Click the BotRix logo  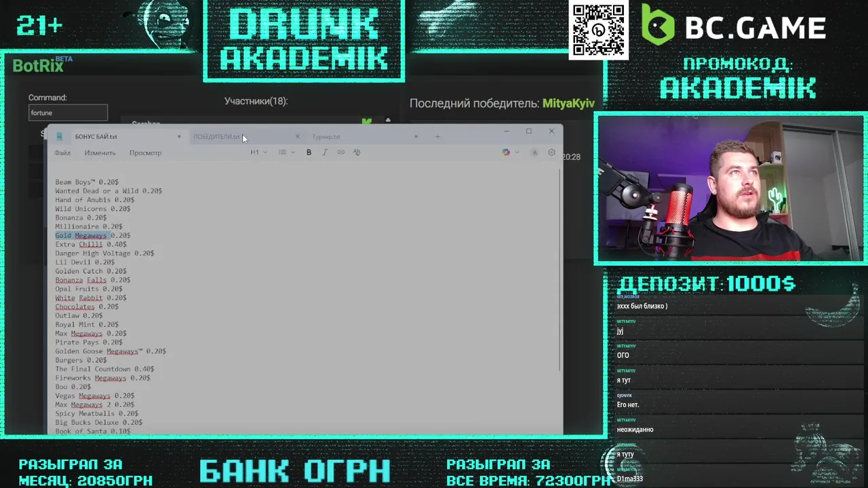click(x=42, y=65)
